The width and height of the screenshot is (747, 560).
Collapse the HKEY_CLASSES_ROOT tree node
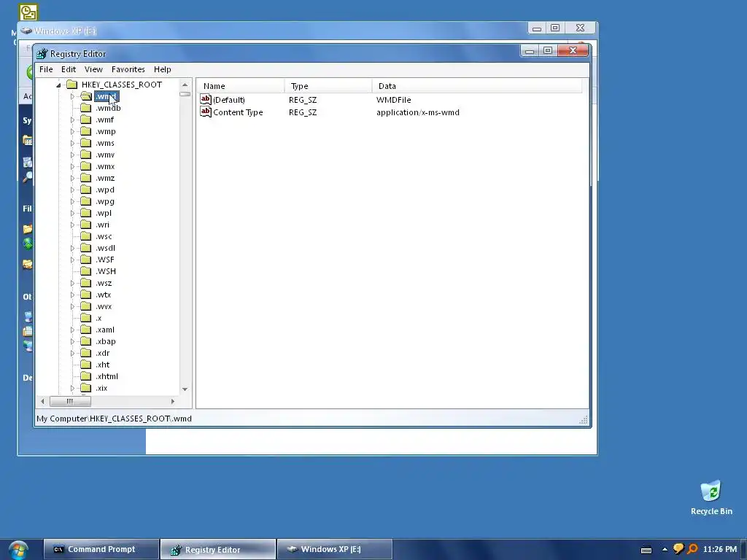point(58,85)
